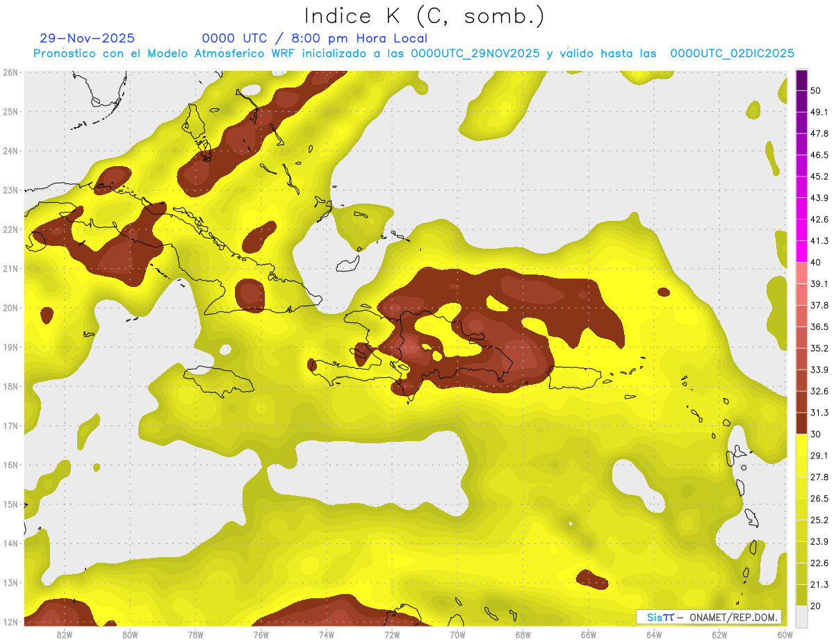The image size is (834, 644).
Task: Click "0000 UTC / 8:00 pm Hora Local" text
Action: click(x=314, y=38)
